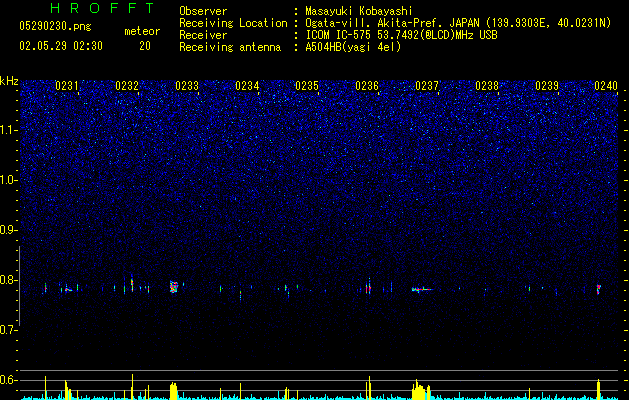Click the HROFFT title text
Viewport: 629px width, 400px height.
(x=102, y=8)
